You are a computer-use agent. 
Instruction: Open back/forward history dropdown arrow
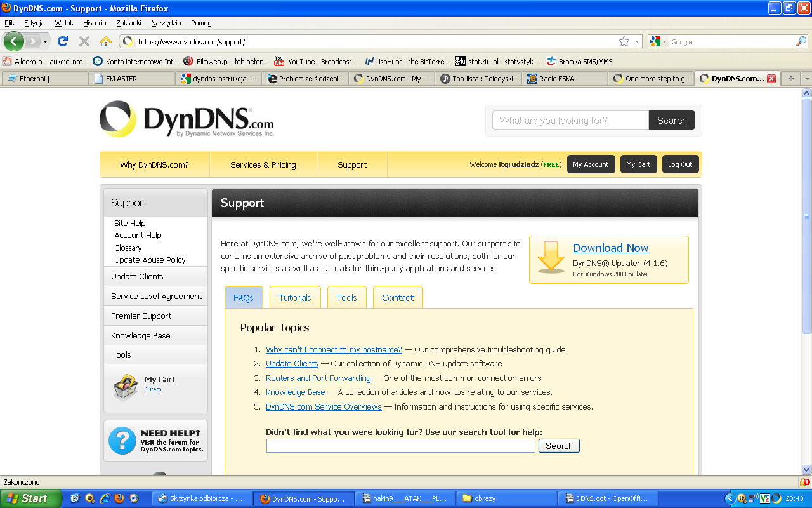click(45, 41)
